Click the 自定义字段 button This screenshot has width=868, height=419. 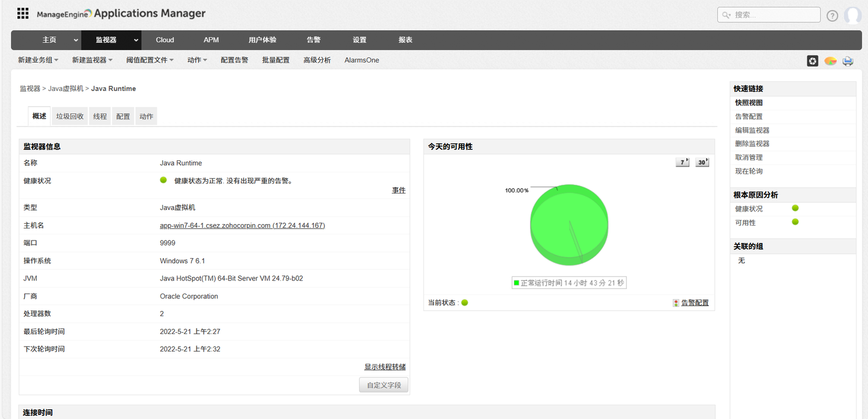click(383, 385)
